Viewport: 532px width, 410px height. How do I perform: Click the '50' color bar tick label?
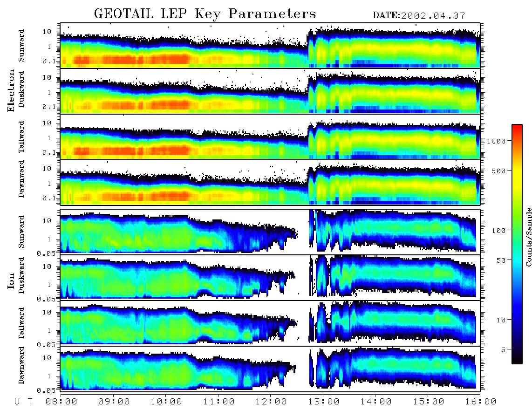coord(501,260)
